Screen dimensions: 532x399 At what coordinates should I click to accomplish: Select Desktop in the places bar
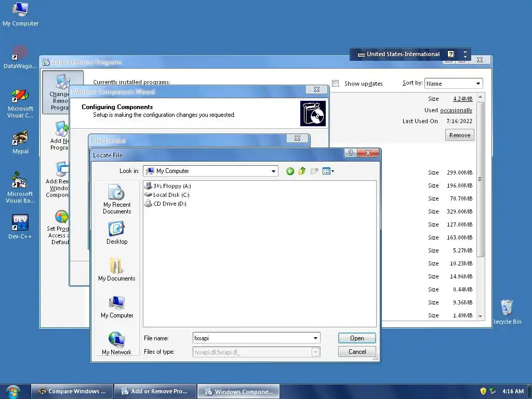click(117, 233)
